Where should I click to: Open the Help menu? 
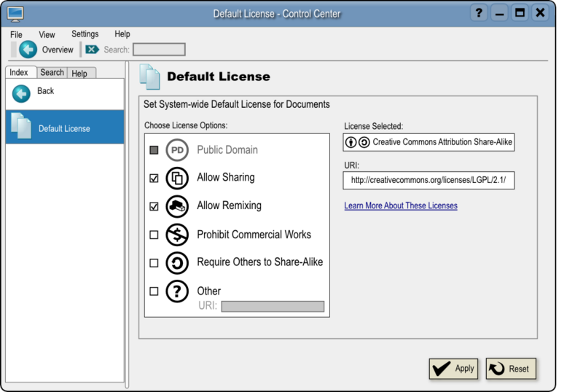pos(122,34)
